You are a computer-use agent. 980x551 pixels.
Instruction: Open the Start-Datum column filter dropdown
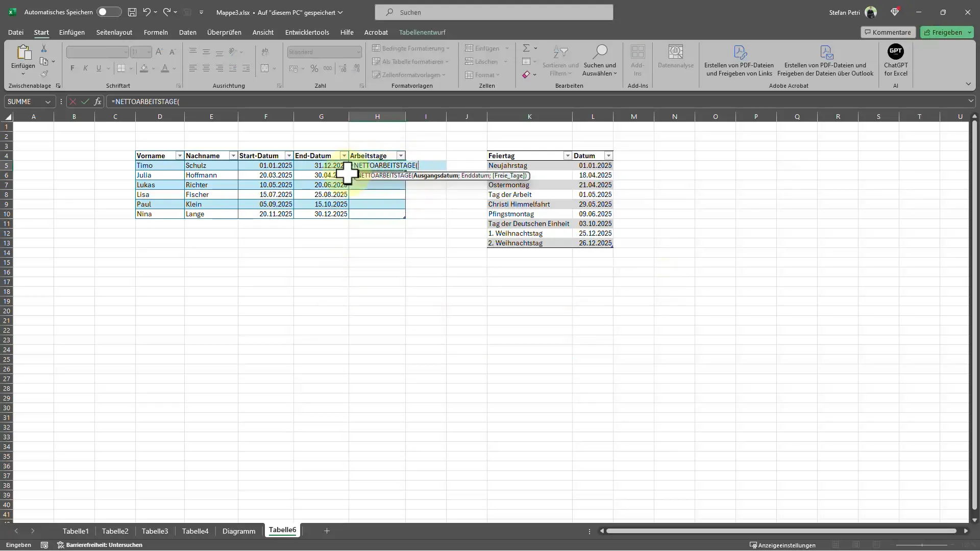(289, 156)
